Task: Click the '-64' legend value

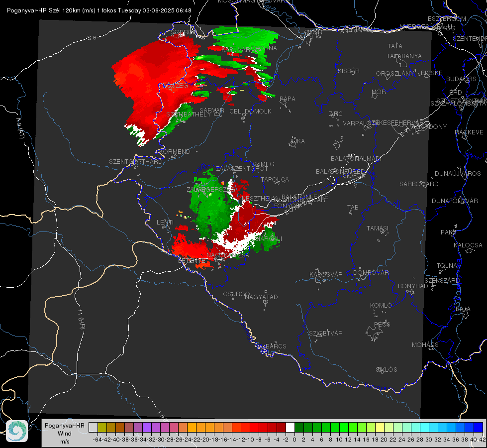Action: (x=97, y=440)
